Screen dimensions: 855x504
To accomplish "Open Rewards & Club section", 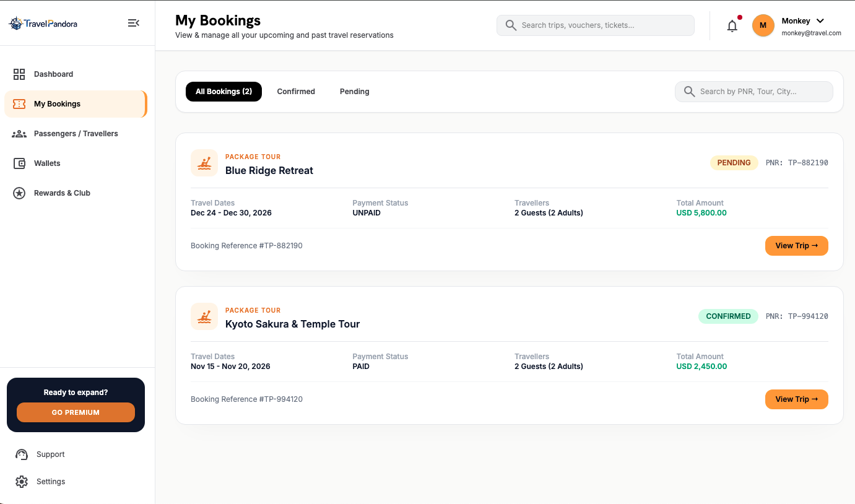I will pyautogui.click(x=76, y=193).
